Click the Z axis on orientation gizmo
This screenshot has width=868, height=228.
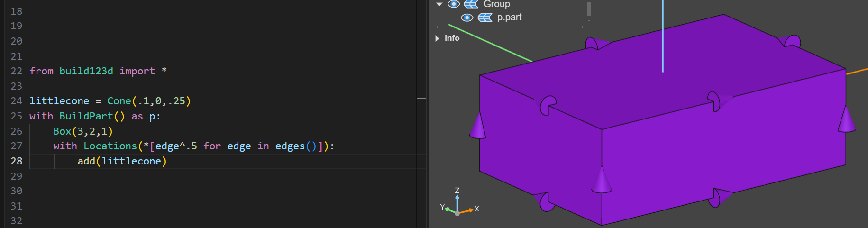457,191
